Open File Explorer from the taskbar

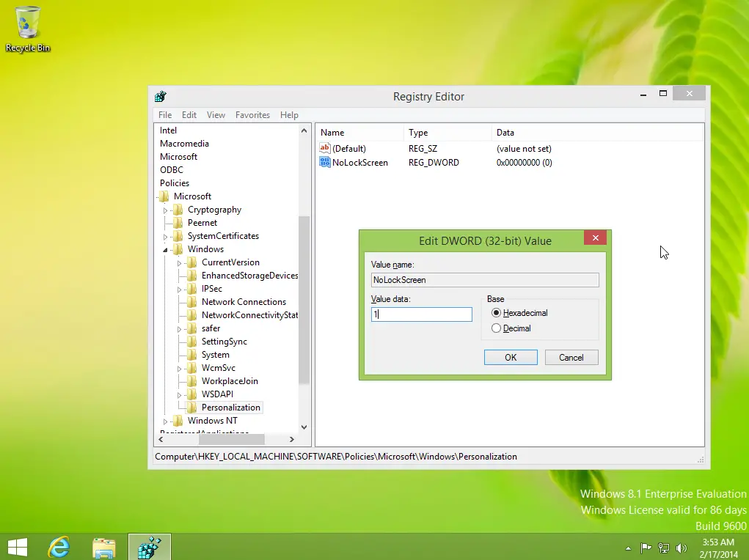[x=104, y=547]
